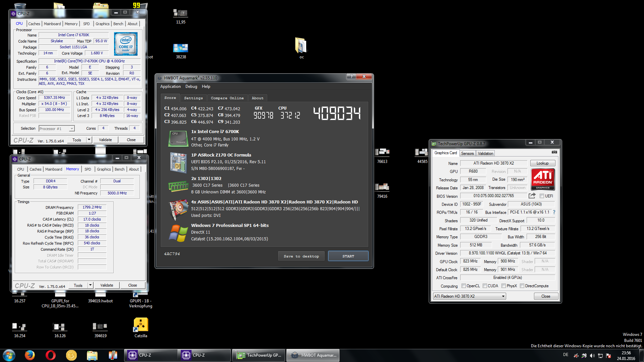Viewport: 644px width, 362px height.
Task: Select the 'oc' folder on the desktop
Action: 301,48
